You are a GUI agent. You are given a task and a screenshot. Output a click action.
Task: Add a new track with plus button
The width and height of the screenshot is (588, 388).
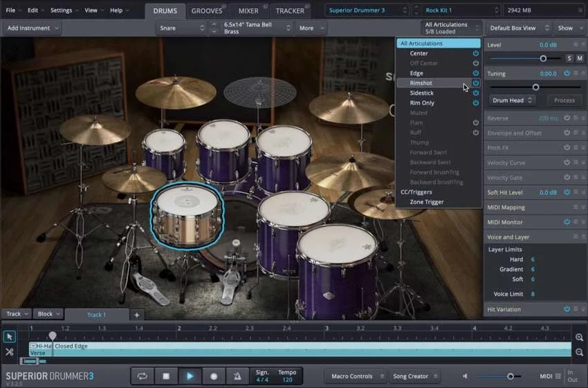(x=136, y=315)
